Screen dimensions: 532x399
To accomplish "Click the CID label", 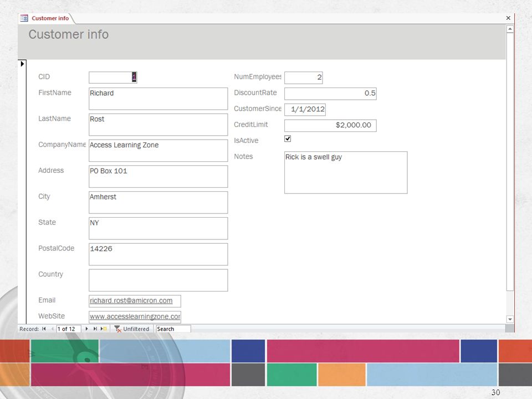I will (44, 76).
